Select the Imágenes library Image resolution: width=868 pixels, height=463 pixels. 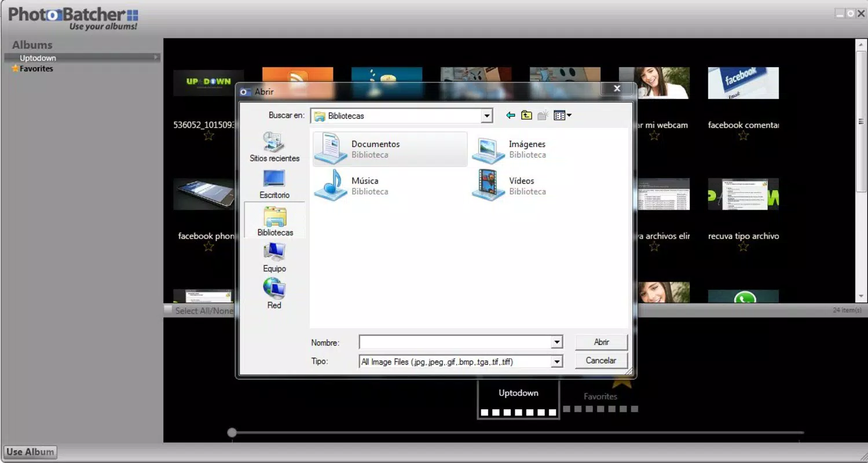[x=510, y=149]
